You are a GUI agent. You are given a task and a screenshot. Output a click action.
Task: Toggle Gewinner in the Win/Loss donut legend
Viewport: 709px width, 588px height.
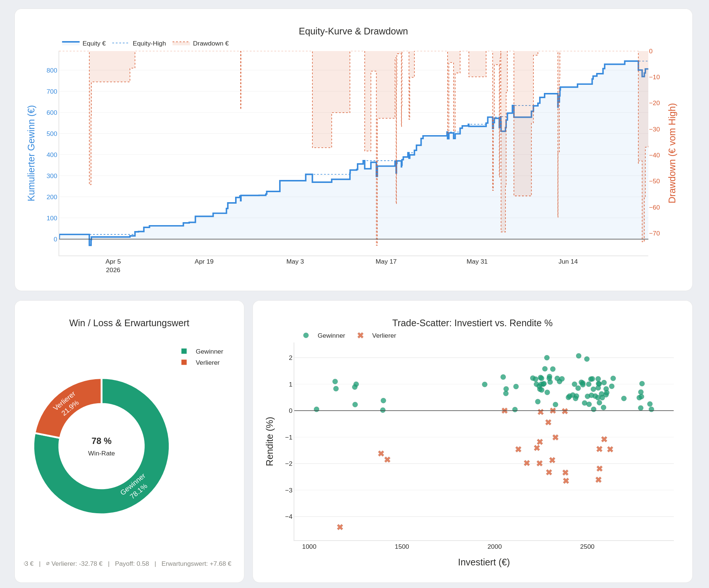tap(202, 351)
